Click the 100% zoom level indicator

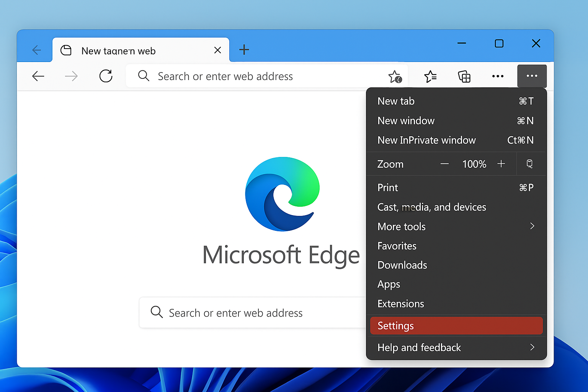(x=474, y=164)
